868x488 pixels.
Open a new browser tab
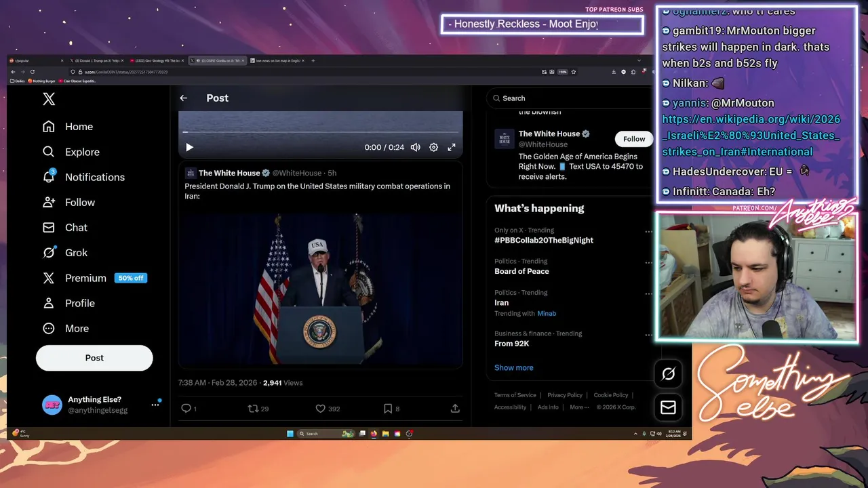pos(313,60)
